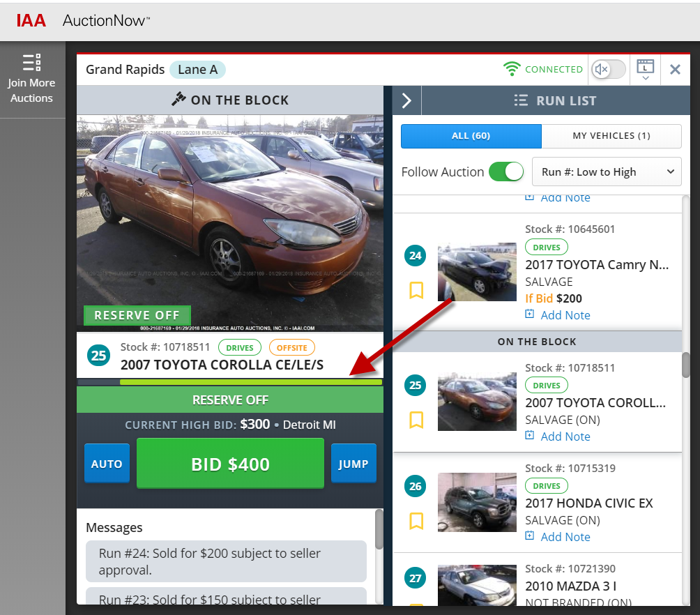Collapse the run list with the chevron arrow
The width and height of the screenshot is (700, 615).
tap(406, 100)
